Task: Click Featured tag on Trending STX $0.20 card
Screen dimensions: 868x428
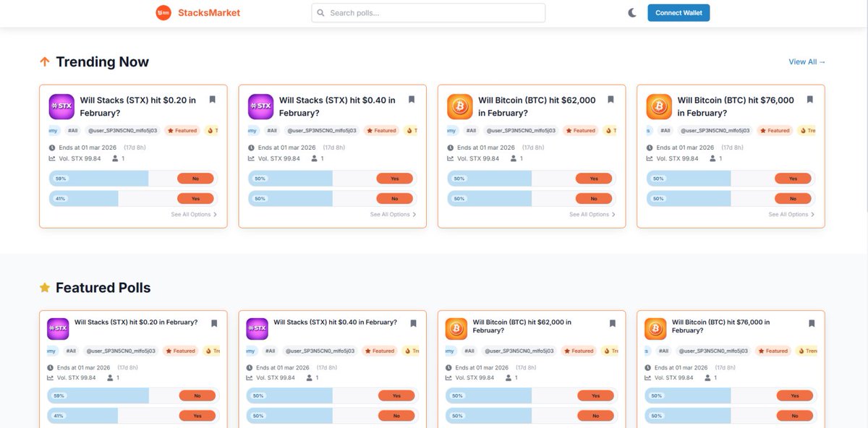Action: pyautogui.click(x=182, y=131)
